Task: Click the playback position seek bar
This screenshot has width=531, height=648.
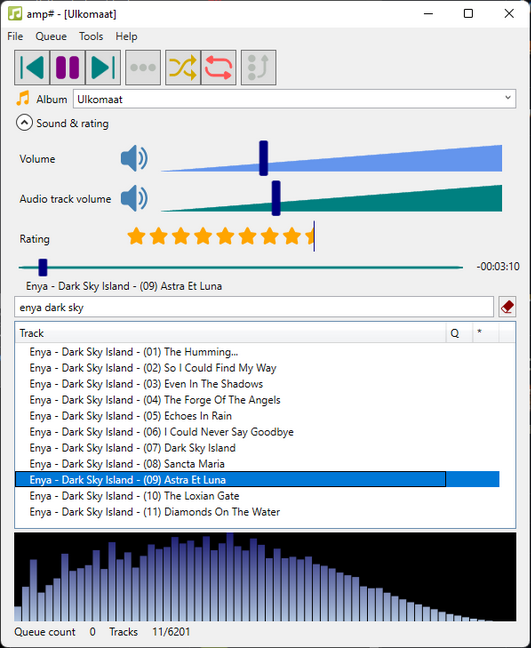Action: click(240, 267)
